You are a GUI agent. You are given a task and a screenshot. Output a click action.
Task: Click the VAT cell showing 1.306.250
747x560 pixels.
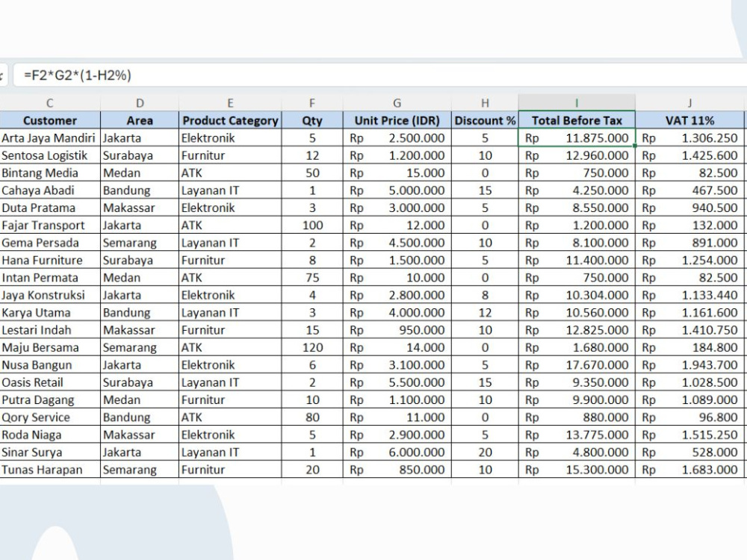click(689, 138)
